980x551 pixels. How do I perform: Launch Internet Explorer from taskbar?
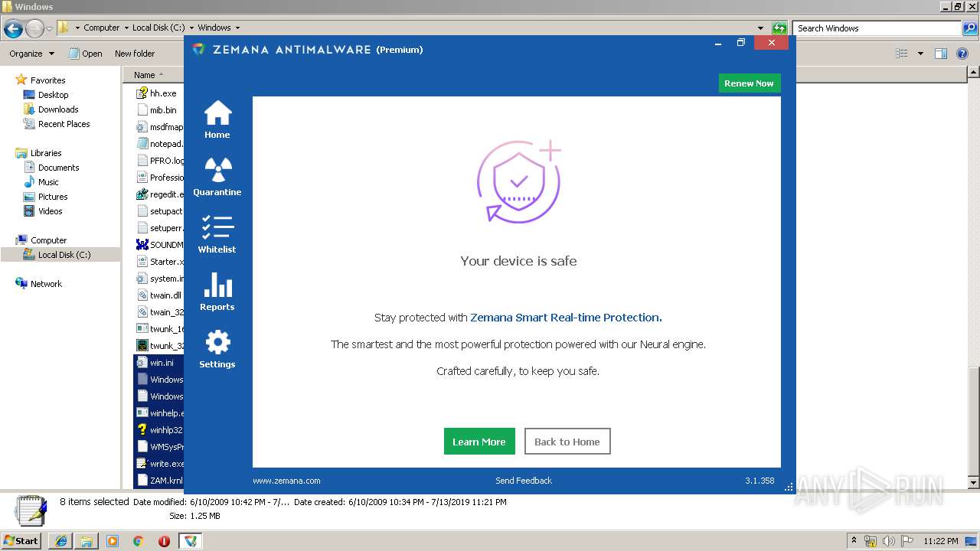point(60,541)
